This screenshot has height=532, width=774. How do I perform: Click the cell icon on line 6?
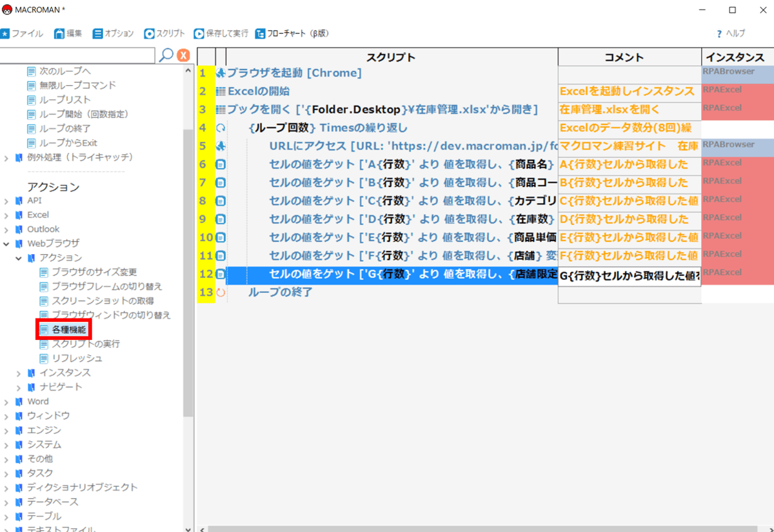(x=221, y=164)
